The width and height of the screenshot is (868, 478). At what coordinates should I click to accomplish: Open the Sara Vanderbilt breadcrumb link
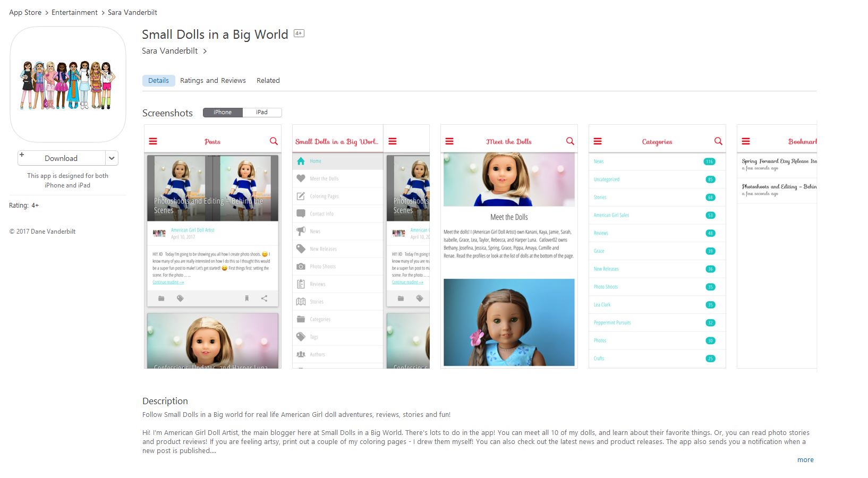(x=132, y=12)
